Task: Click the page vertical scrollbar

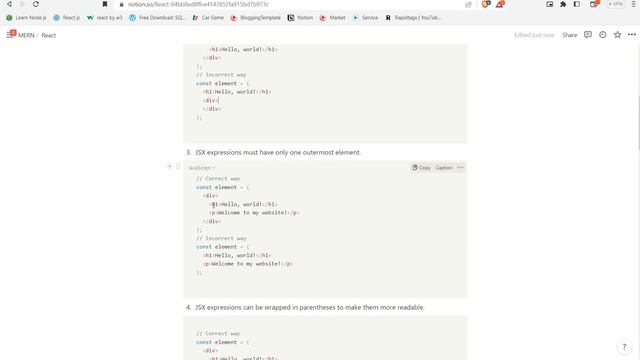Action: 638,122
